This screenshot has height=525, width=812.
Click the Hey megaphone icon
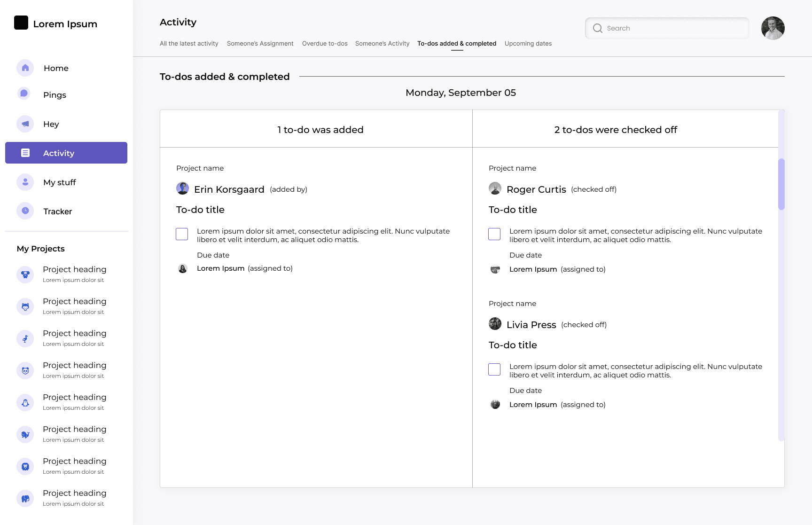(25, 124)
